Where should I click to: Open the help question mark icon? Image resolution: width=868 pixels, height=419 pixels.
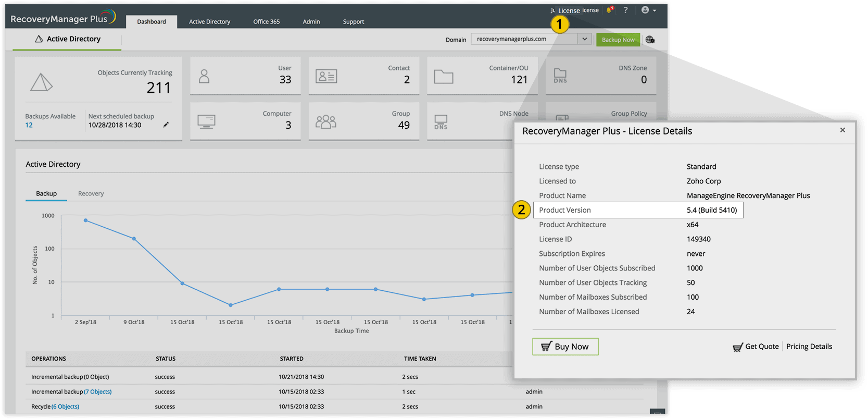(625, 10)
